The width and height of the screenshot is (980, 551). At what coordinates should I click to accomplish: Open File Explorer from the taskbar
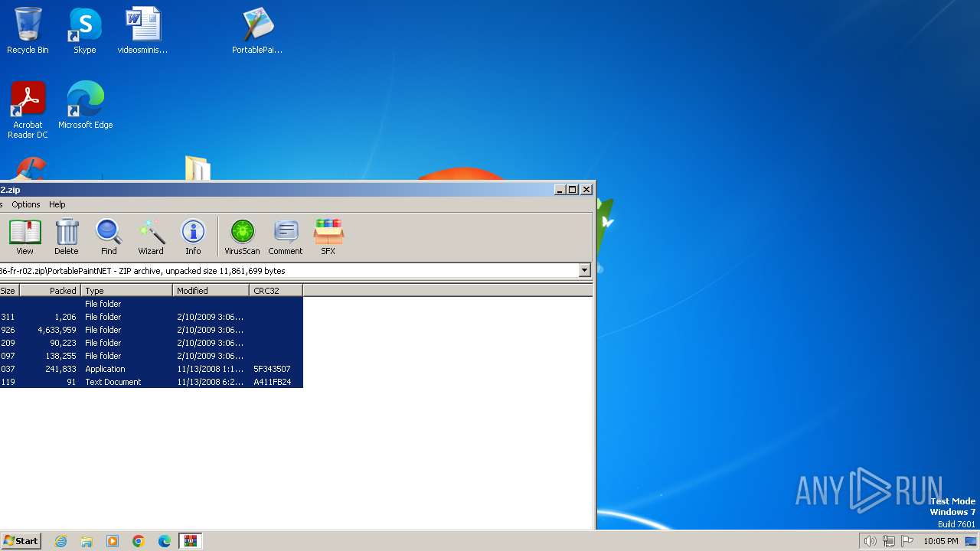[87, 541]
